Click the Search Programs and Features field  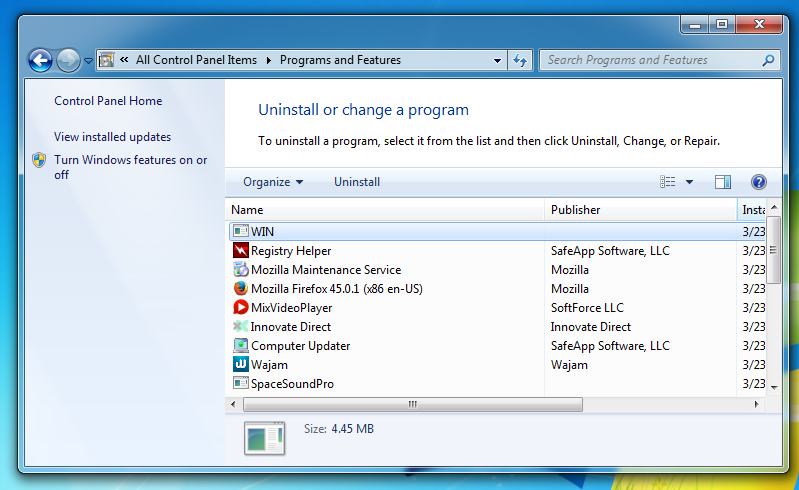click(x=659, y=60)
